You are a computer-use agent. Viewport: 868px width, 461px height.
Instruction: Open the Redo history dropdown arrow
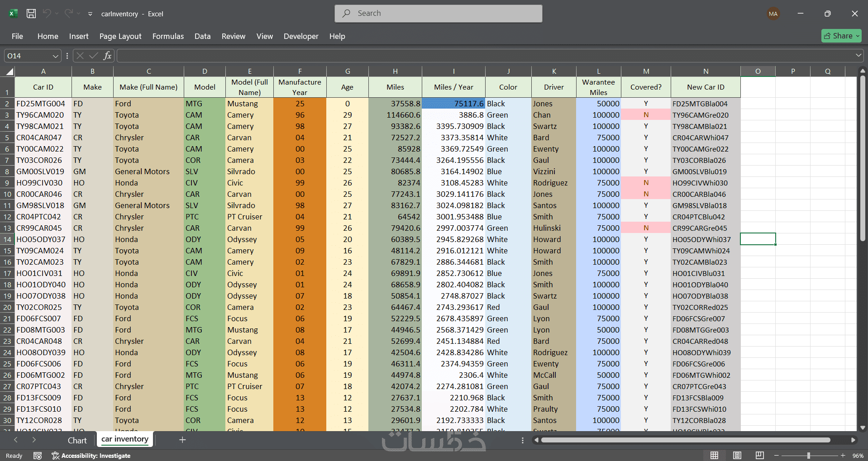coord(78,14)
